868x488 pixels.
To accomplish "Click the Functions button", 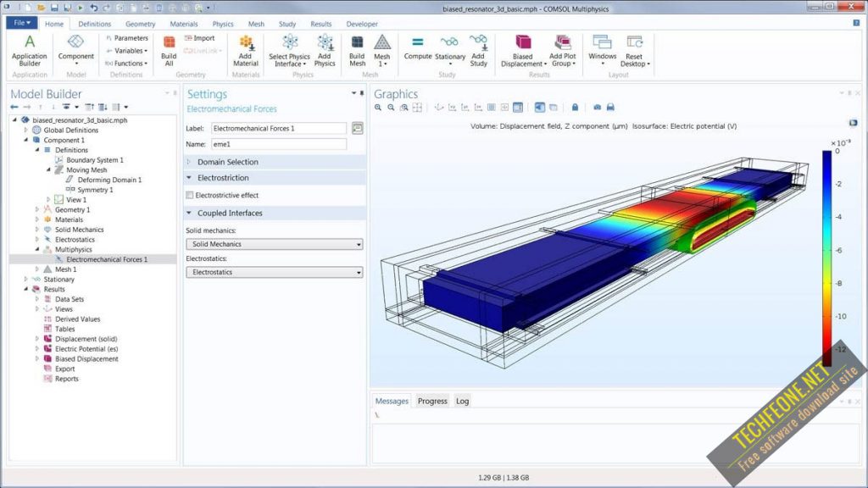I will tap(127, 64).
